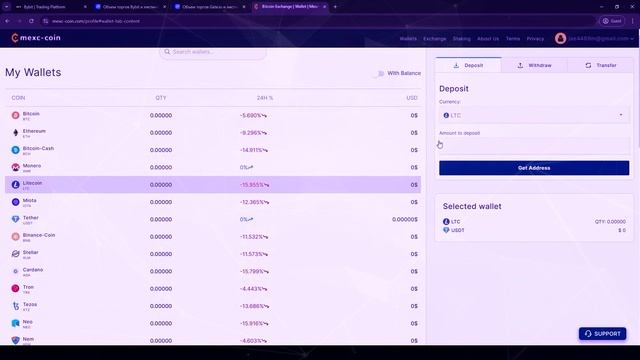Open the Currency LTC dropdown

[534, 116]
